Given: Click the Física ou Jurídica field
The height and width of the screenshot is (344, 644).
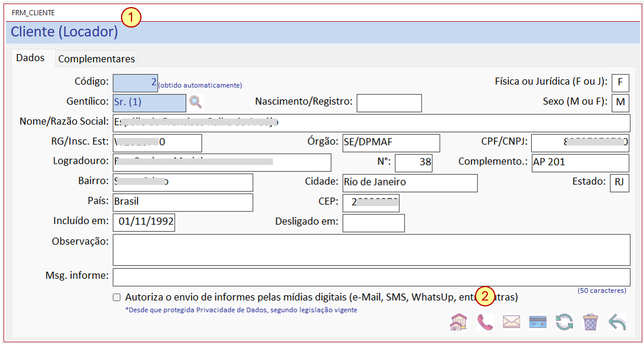Looking at the screenshot, I should coord(620,83).
